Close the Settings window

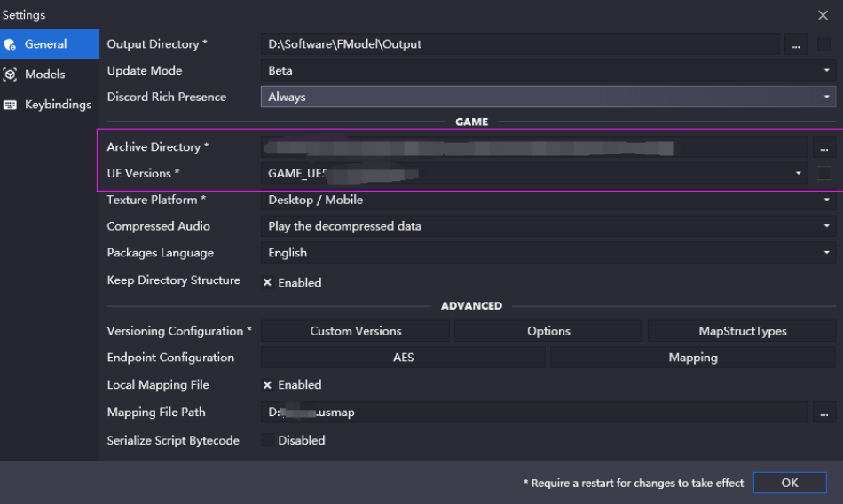pos(823,15)
